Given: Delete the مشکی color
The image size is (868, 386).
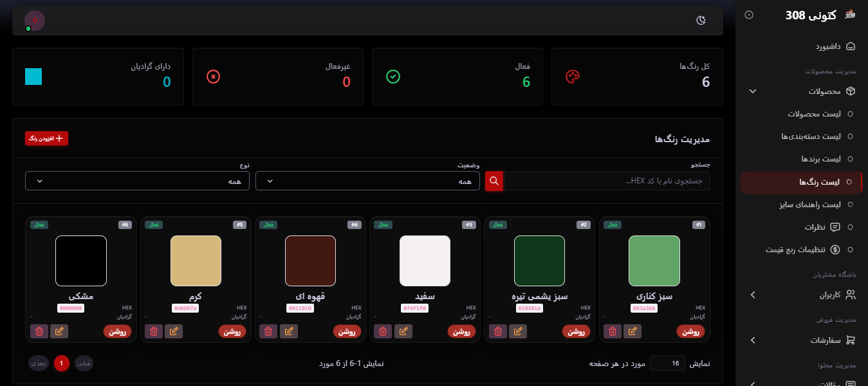Looking at the screenshot, I should point(39,331).
